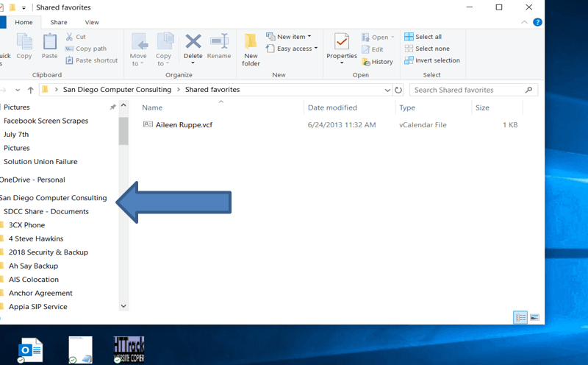Click Shared favorites breadcrumb
The width and height of the screenshot is (588, 365).
tap(212, 89)
